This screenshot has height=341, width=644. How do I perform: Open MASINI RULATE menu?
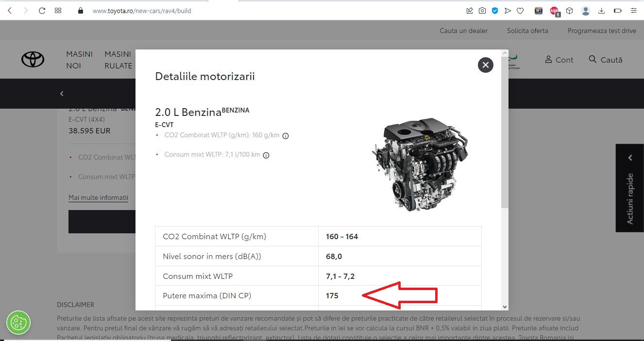click(x=118, y=60)
